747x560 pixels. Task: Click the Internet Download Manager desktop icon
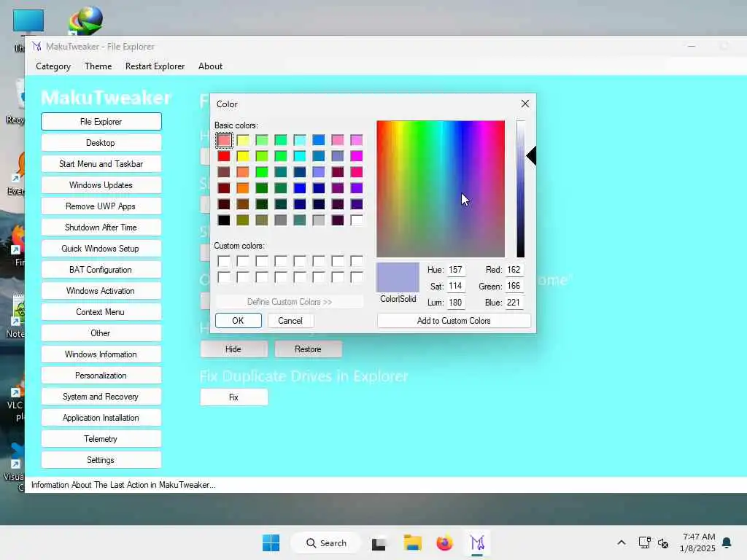tap(86, 20)
